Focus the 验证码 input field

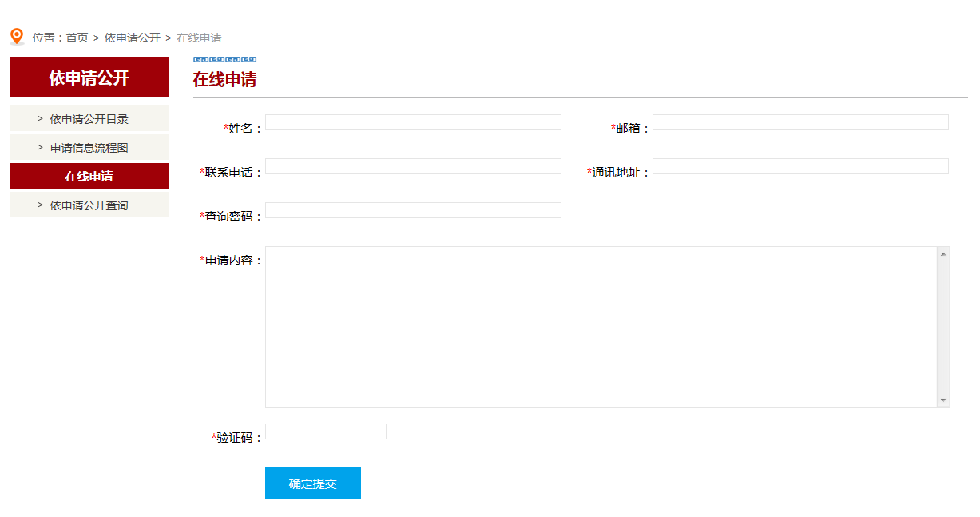[326, 431]
